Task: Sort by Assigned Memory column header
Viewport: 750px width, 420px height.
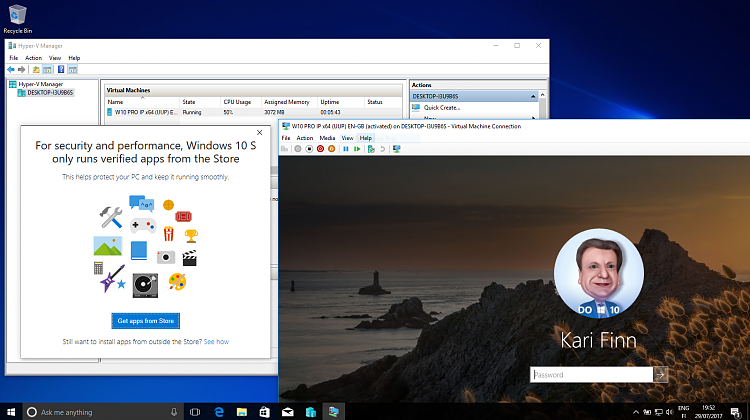Action: (x=289, y=102)
